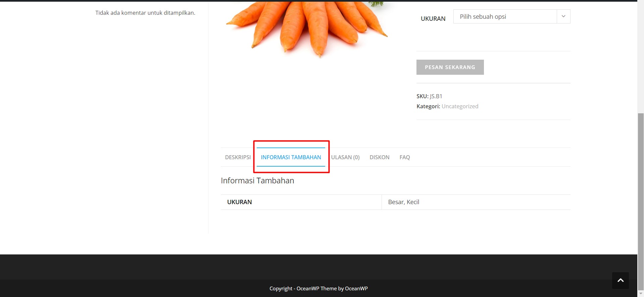Open the Ulasan (0) tab
The image size is (644, 297).
345,157
